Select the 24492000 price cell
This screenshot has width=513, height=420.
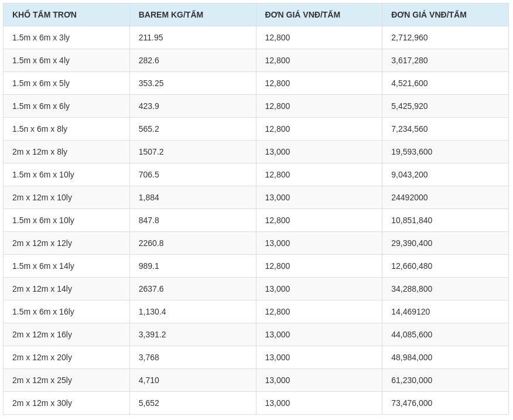point(409,197)
